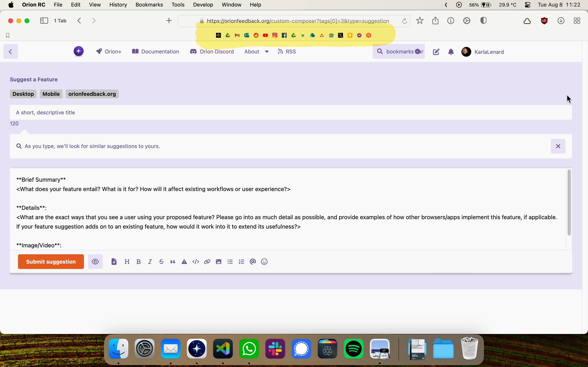Click the Italic formatting icon
Image resolution: width=588 pixels, height=367 pixels.
(x=150, y=262)
